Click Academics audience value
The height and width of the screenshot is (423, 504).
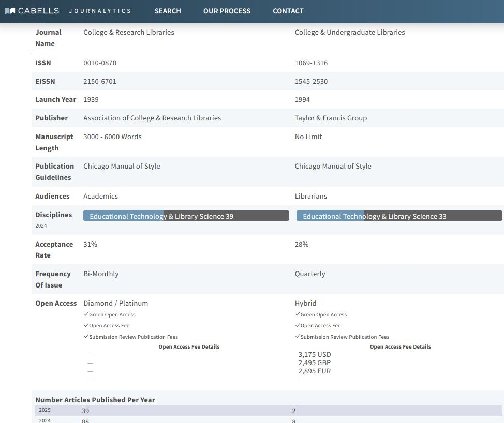coord(100,196)
